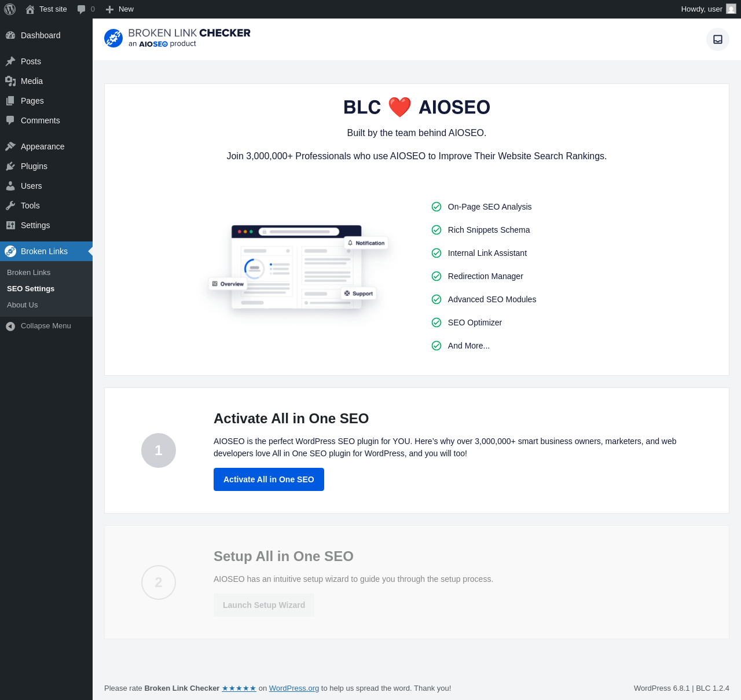Click the checkmark icon beside And More...
741x700 pixels.
coord(436,346)
